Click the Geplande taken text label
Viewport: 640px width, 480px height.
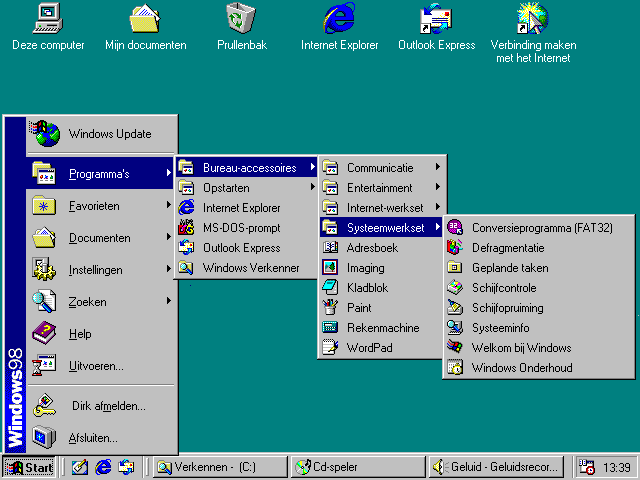[x=510, y=268]
